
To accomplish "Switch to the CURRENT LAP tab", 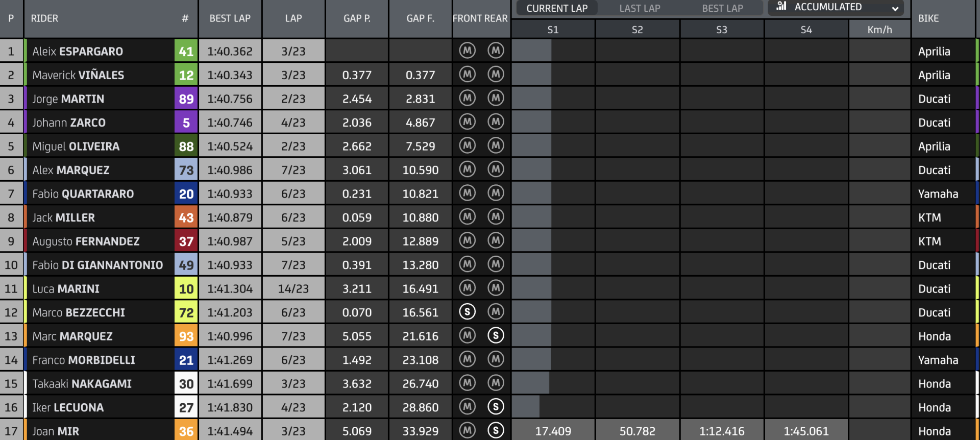I will pyautogui.click(x=557, y=8).
